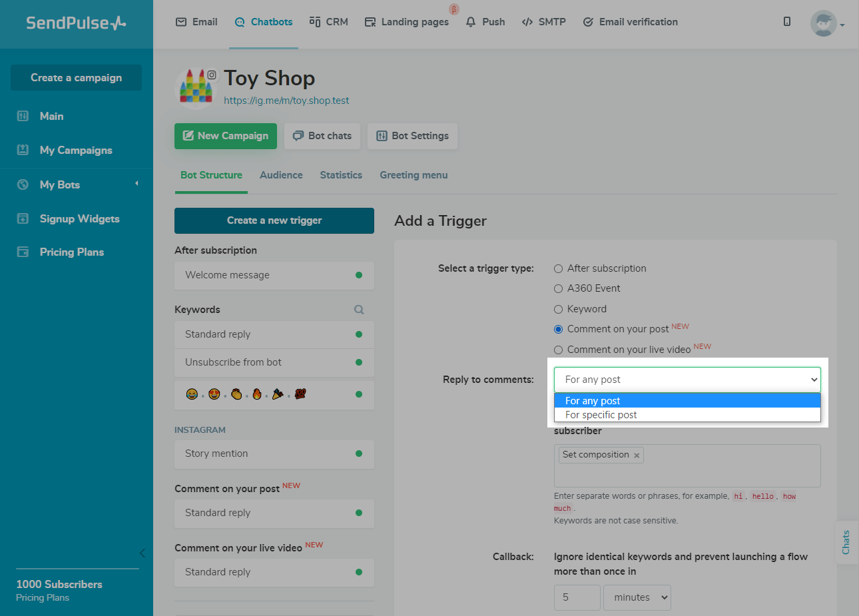Viewport: 859px width, 616px height.
Task: Click the mobile device icon in header
Action: [787, 21]
